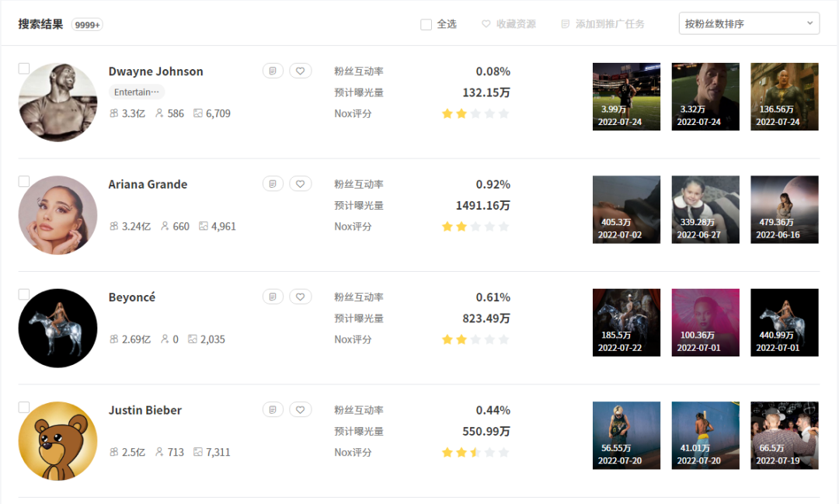The image size is (839, 504).
Task: Open Beyoncé post dated 2022-07-22
Action: (x=627, y=322)
